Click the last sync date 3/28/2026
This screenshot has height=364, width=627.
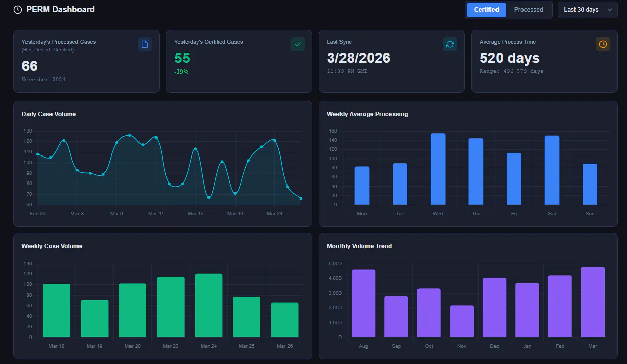tap(359, 58)
